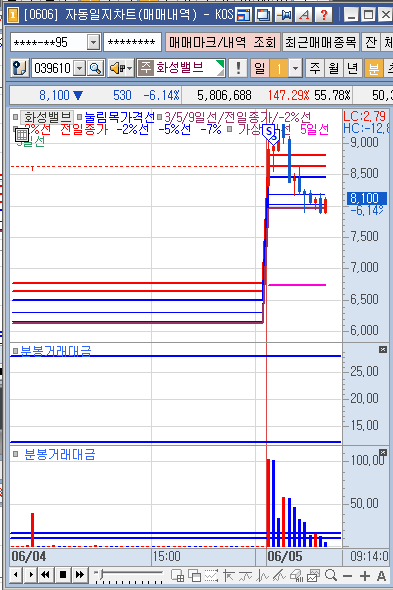Open stock code 039610 dropdown

coord(79,68)
